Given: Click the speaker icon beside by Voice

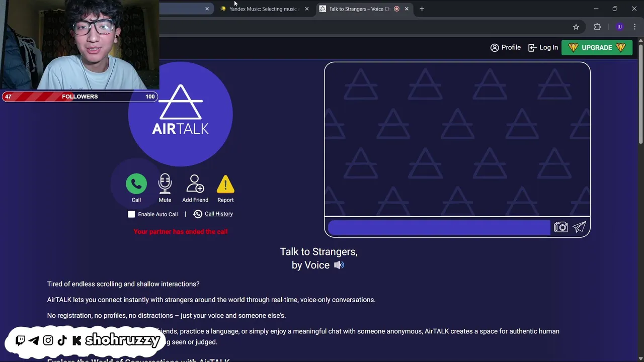Looking at the screenshot, I should tap(339, 265).
